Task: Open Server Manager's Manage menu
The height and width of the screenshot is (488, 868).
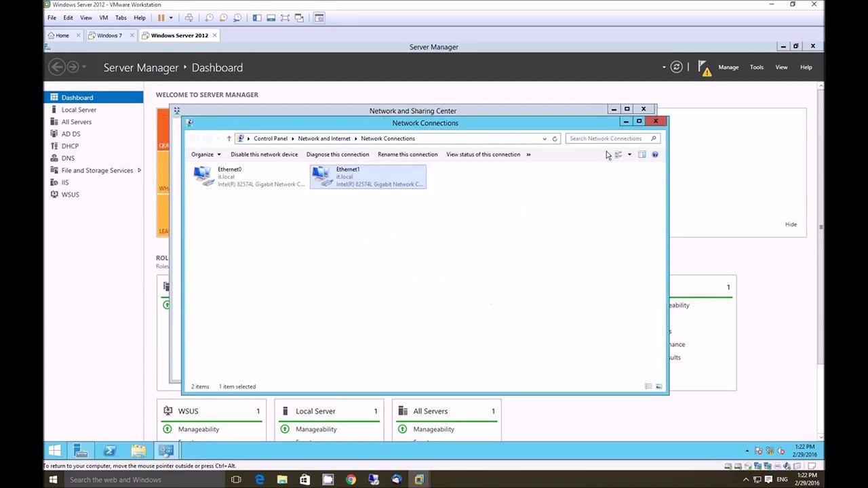Action: coord(728,67)
